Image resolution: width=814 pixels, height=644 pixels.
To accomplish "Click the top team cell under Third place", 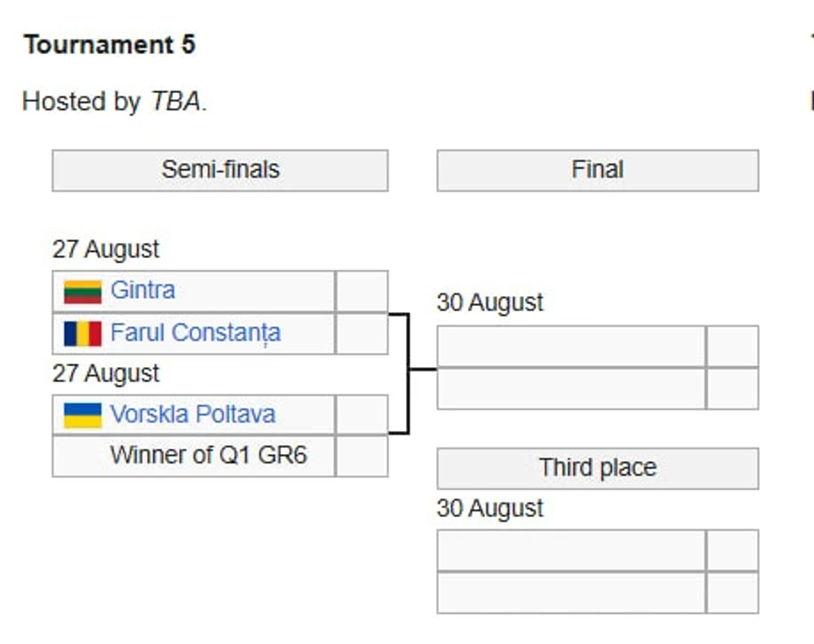I will click(x=571, y=551).
